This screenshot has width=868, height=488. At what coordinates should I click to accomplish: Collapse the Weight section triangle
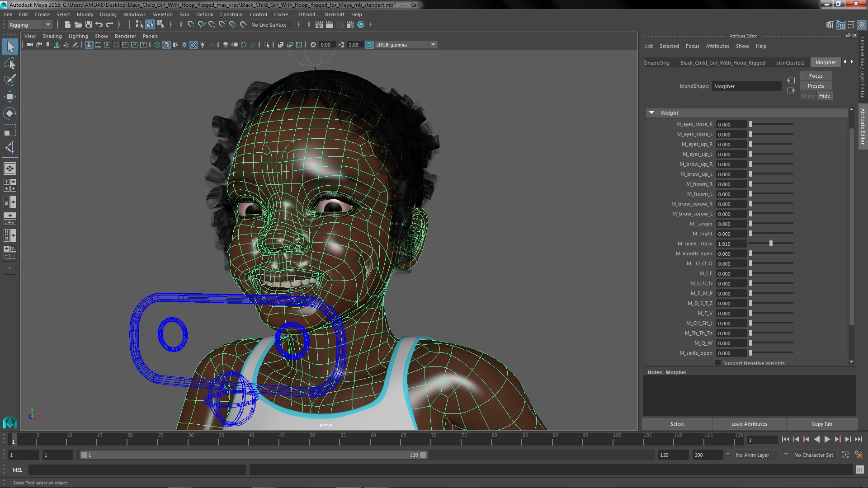pos(651,113)
